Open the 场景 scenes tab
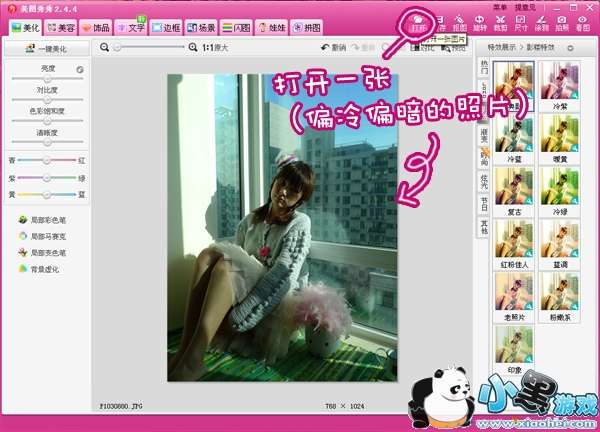Image resolution: width=600 pixels, height=432 pixels. (x=201, y=28)
